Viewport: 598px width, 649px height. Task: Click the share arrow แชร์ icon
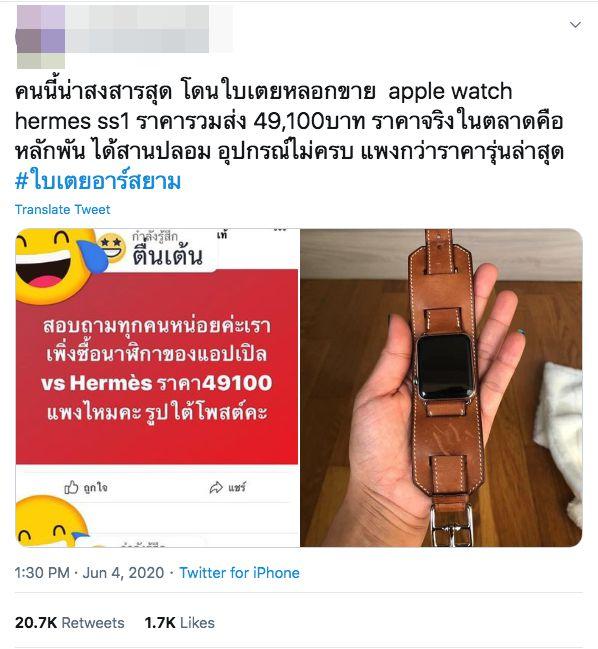pyautogui.click(x=216, y=488)
